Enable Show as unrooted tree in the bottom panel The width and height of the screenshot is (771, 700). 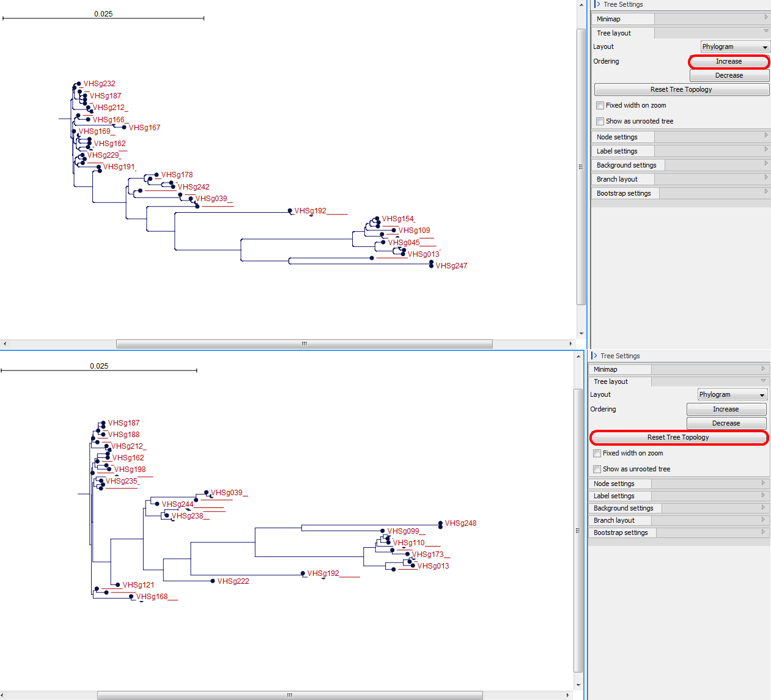597,469
